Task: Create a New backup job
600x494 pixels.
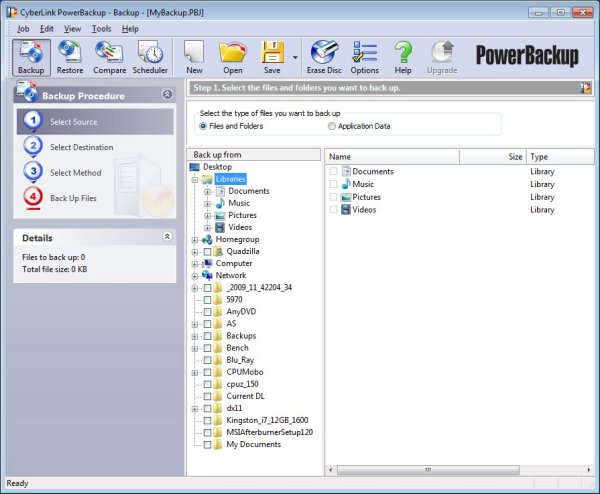Action: click(194, 57)
